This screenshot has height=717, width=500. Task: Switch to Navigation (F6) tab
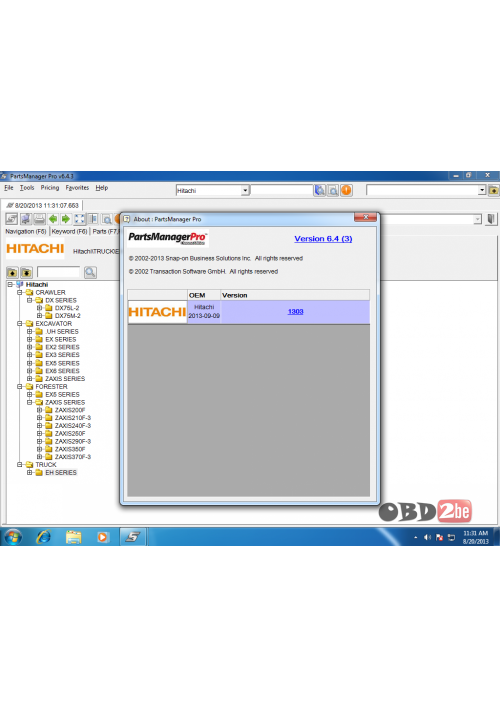point(26,231)
